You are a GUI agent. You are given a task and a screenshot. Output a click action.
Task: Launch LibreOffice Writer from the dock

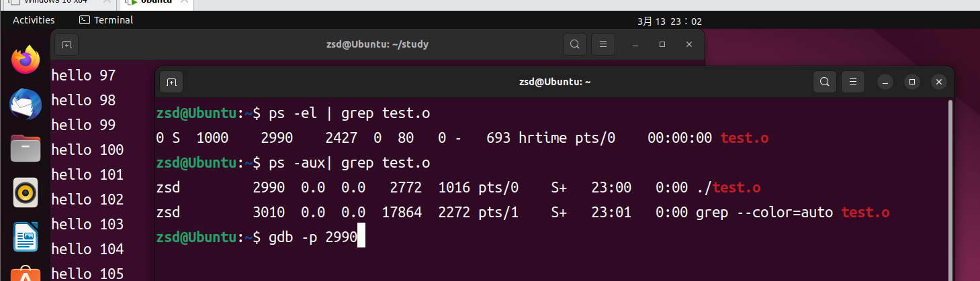click(26, 237)
